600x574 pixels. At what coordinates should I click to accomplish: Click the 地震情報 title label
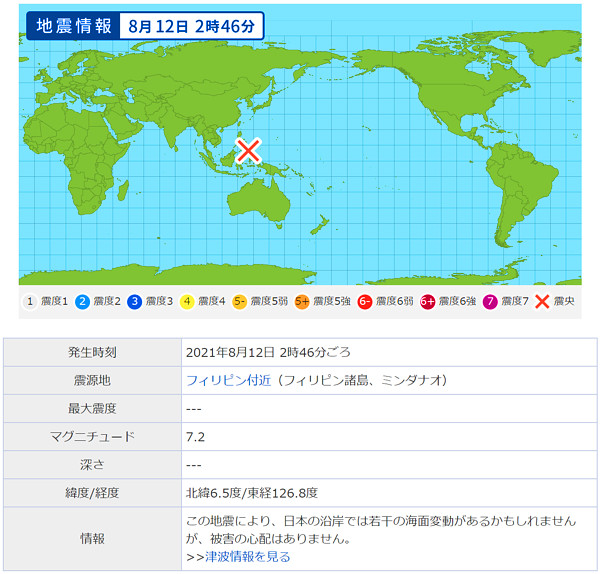point(74,26)
